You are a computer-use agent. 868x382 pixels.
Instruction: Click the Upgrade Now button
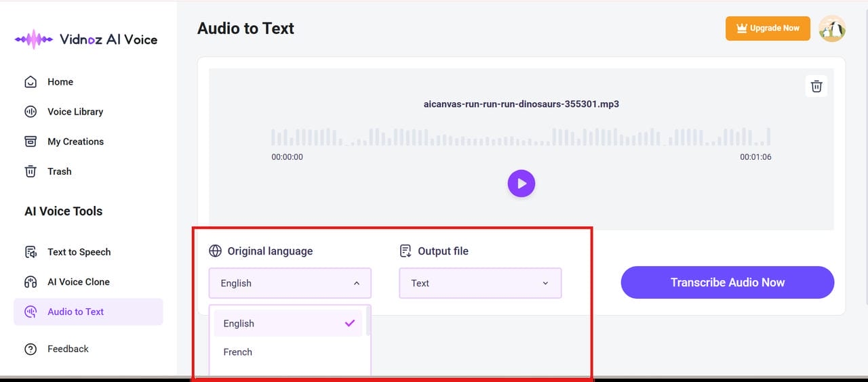point(768,28)
